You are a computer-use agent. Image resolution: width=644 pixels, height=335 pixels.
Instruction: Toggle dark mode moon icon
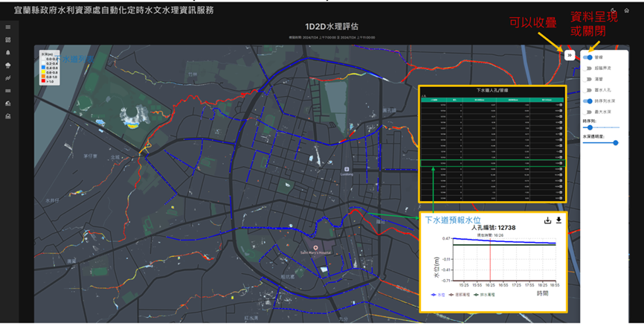click(613, 10)
